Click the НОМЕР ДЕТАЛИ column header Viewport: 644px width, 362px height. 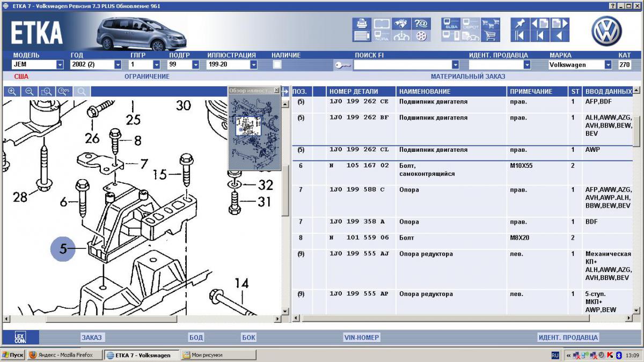361,92
